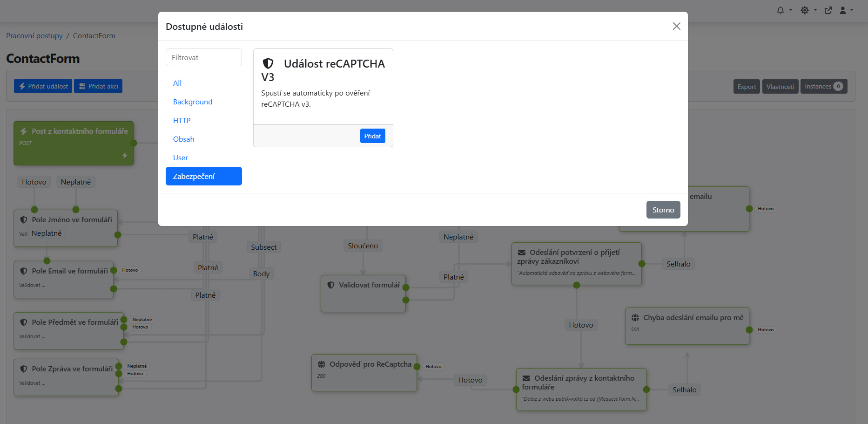Select the Post z kontaktního formuláře node
This screenshot has height=424, width=868.
click(x=74, y=144)
